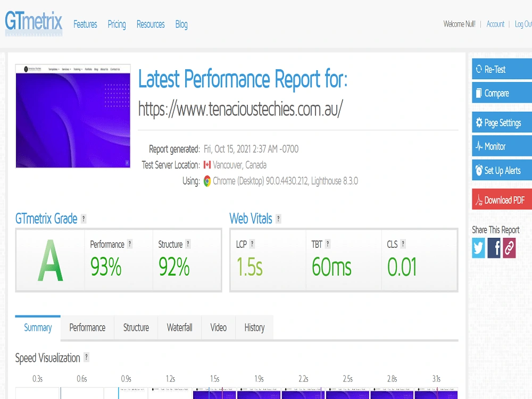Click the grade A letter
532x399 pixels.
click(x=50, y=261)
